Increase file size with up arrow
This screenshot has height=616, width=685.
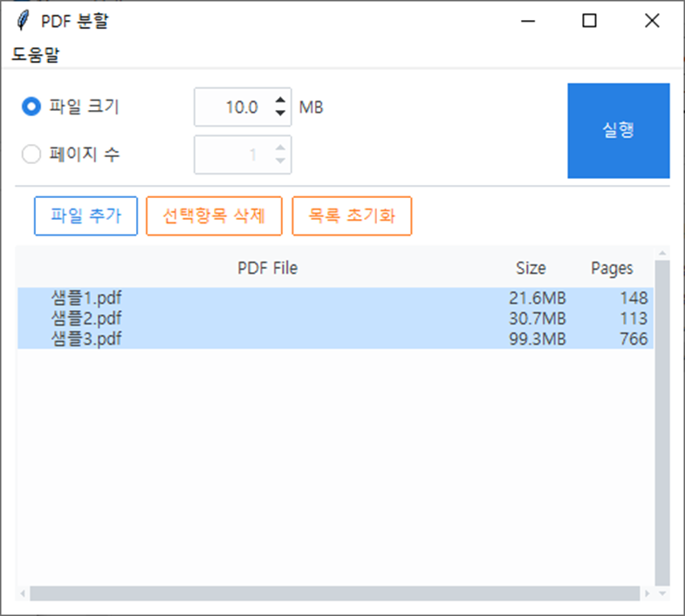click(280, 100)
